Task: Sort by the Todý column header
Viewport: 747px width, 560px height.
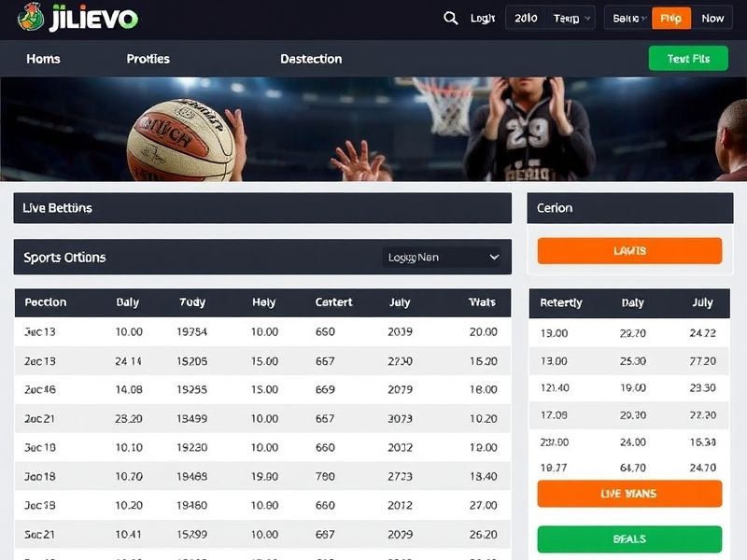Action: 192,302
